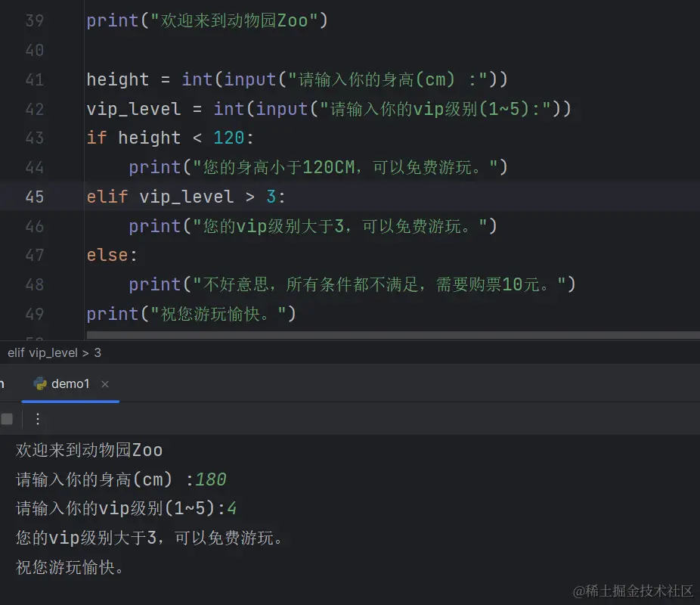Image resolution: width=700 pixels, height=605 pixels.
Task: Click line number 39 in gutter
Action: pos(34,20)
